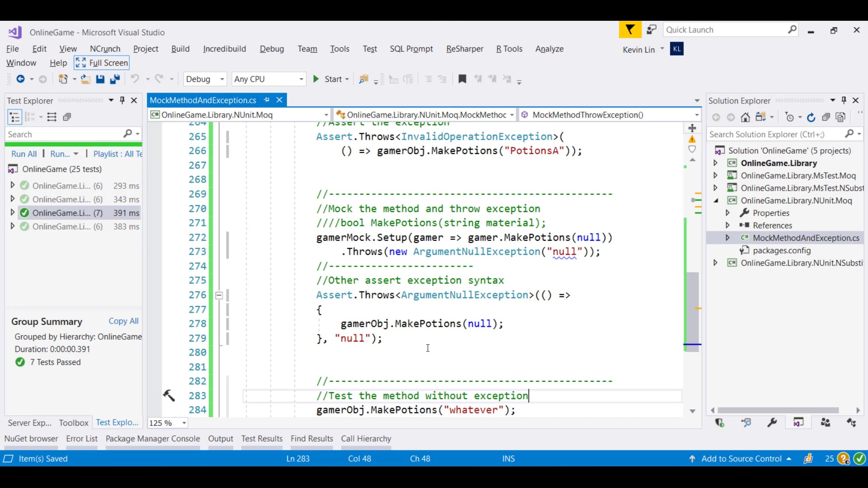The width and height of the screenshot is (868, 488).
Task: Open the ReSharper menu
Action: pyautogui.click(x=464, y=49)
